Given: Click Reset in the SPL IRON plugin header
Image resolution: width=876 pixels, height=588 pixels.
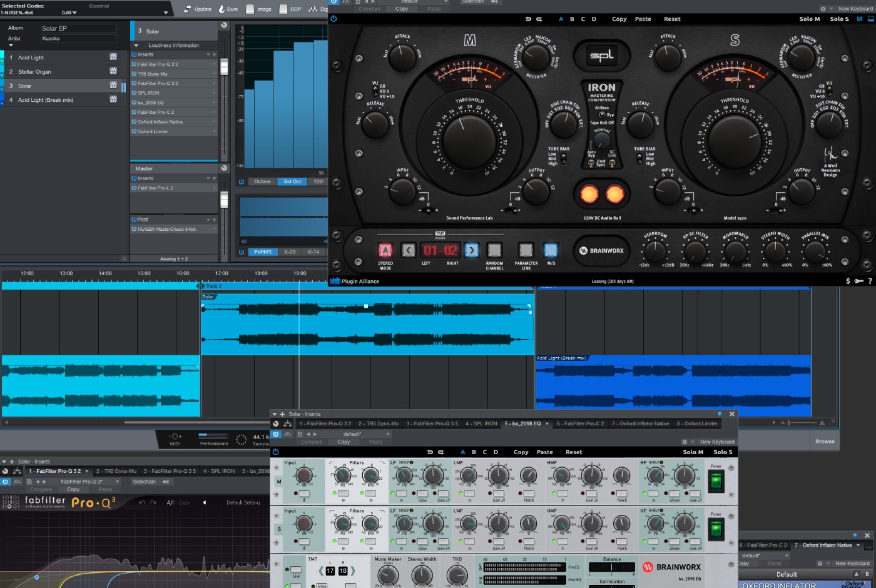Looking at the screenshot, I should tap(672, 19).
